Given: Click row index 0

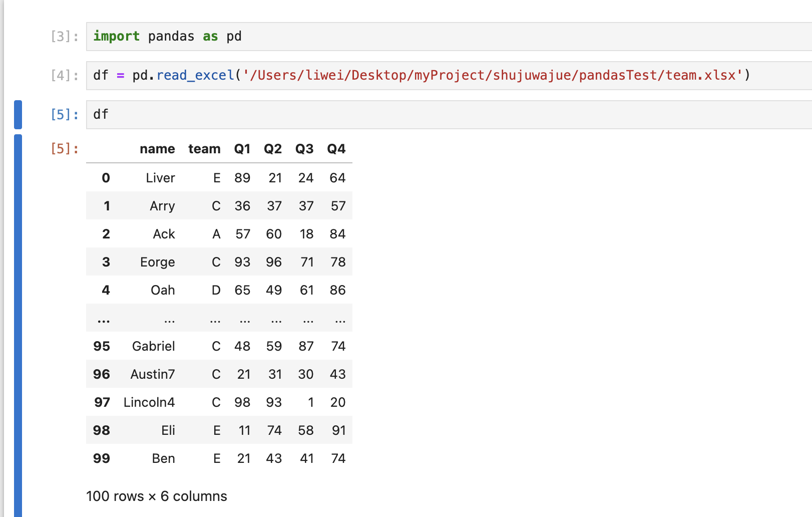Looking at the screenshot, I should [x=106, y=178].
